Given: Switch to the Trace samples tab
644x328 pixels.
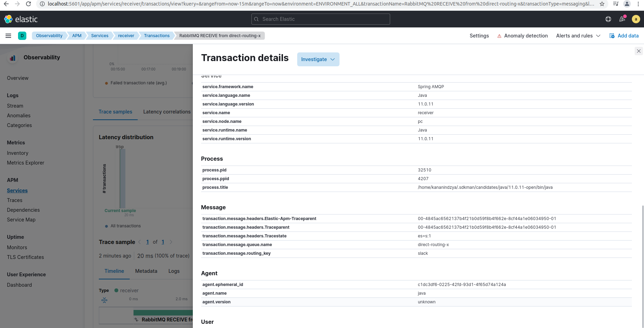Looking at the screenshot, I should click(115, 112).
